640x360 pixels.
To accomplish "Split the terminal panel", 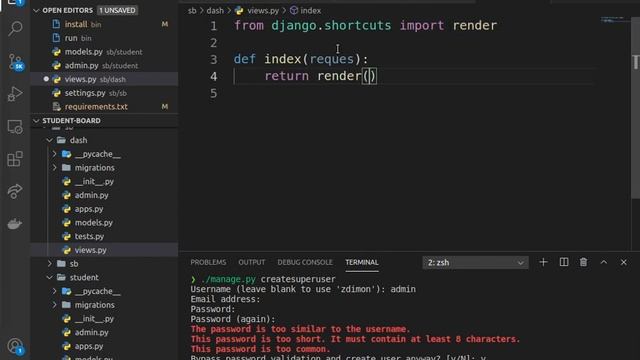I will (564, 262).
